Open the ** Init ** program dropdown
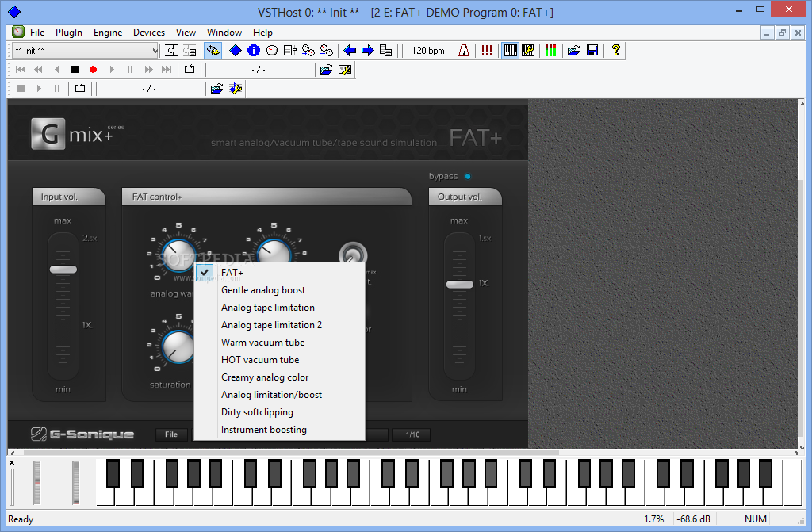The image size is (812, 532). (86, 50)
